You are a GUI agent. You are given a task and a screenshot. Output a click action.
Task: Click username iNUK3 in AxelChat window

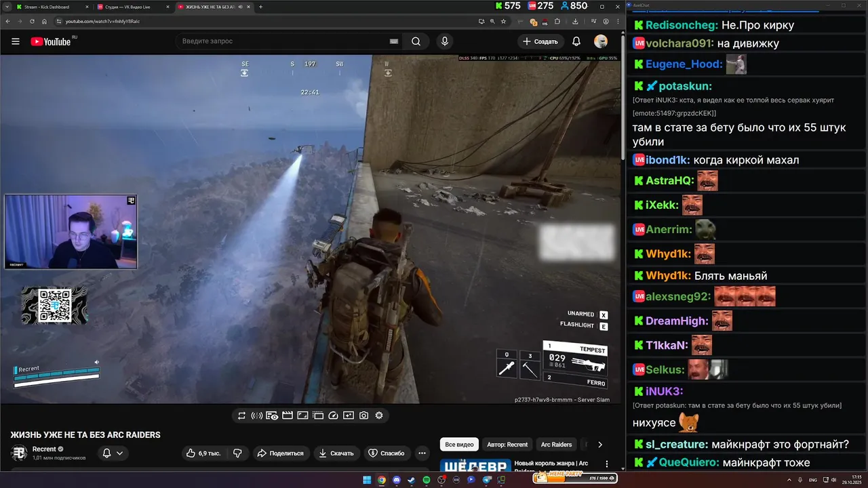tap(664, 391)
